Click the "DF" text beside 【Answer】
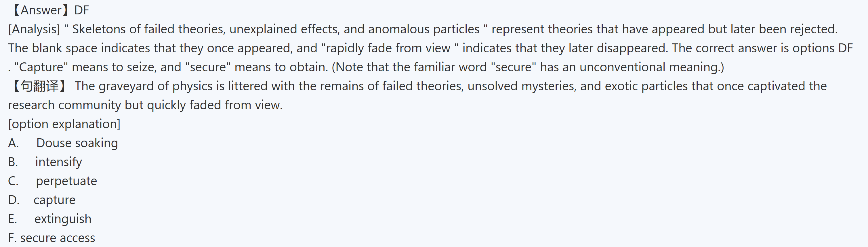 (81, 10)
